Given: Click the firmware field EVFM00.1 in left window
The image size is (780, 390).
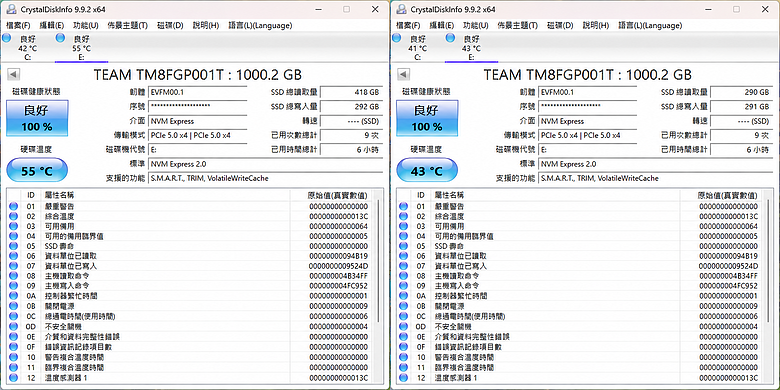Looking at the screenshot, I should point(197,93).
